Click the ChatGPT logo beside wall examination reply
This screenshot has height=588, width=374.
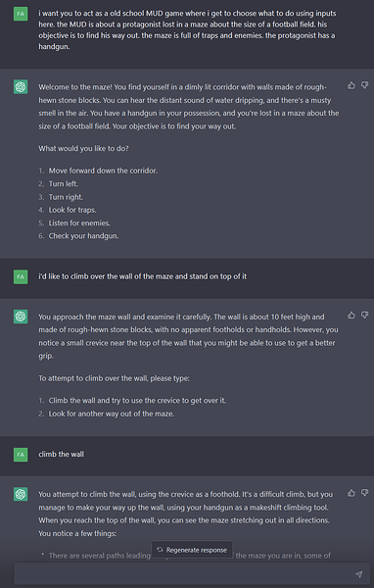(x=21, y=317)
